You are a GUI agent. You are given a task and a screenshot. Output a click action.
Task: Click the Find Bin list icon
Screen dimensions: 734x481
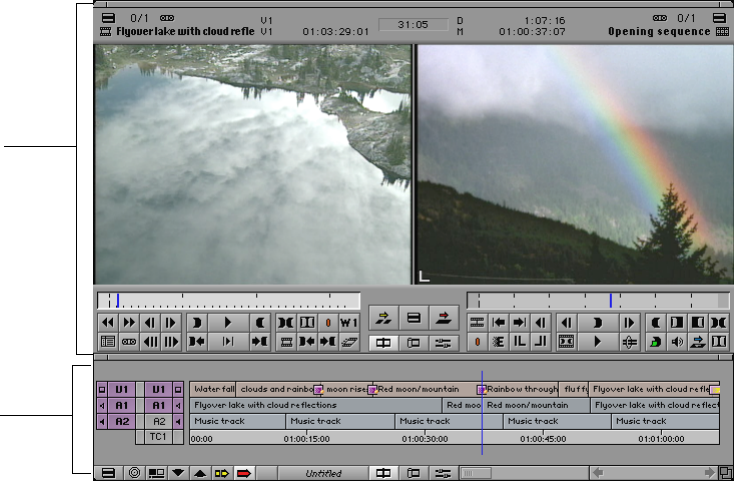[108, 342]
